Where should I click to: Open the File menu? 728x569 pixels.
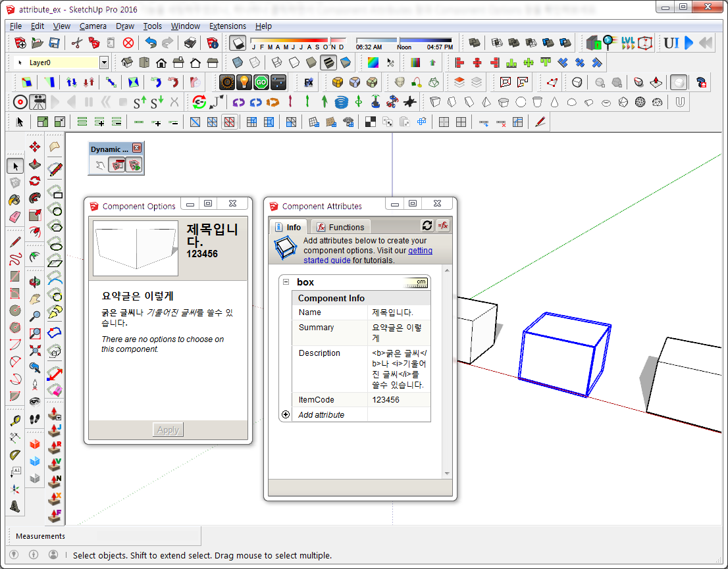[x=15, y=26]
